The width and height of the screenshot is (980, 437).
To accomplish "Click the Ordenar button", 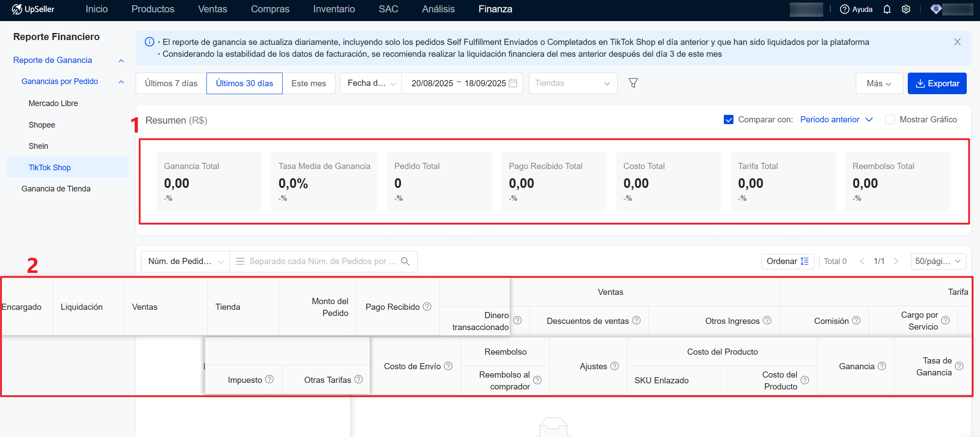I will (x=787, y=261).
